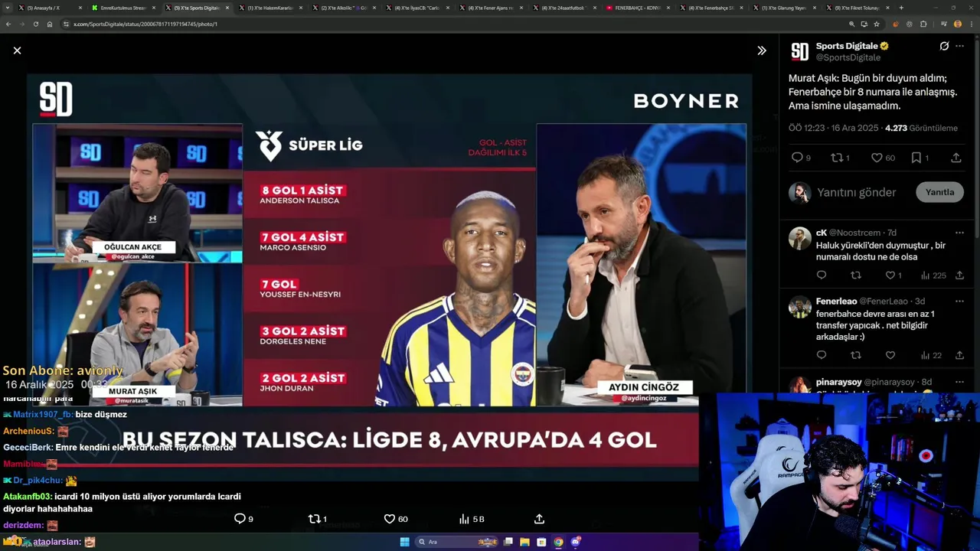Open Chrome profile avatar

(x=958, y=24)
